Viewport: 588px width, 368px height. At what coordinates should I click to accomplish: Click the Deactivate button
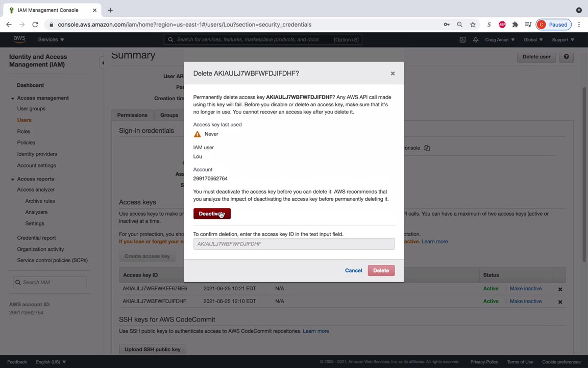[x=212, y=214]
